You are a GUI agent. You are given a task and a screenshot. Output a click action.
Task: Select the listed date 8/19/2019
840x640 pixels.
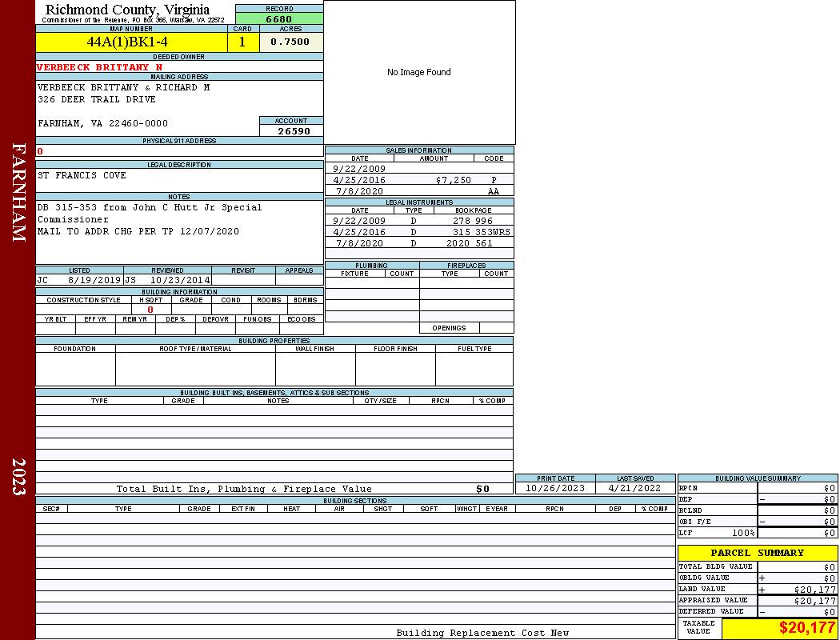(94, 281)
